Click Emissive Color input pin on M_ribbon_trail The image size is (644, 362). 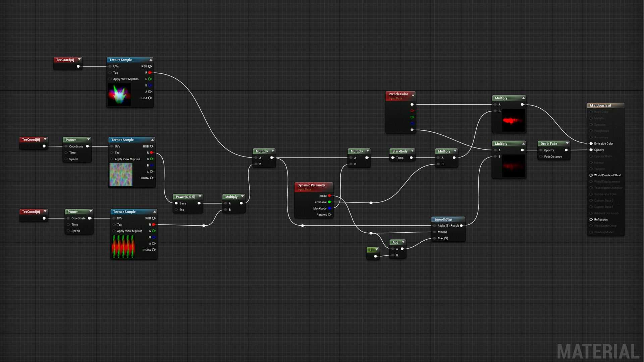point(591,143)
